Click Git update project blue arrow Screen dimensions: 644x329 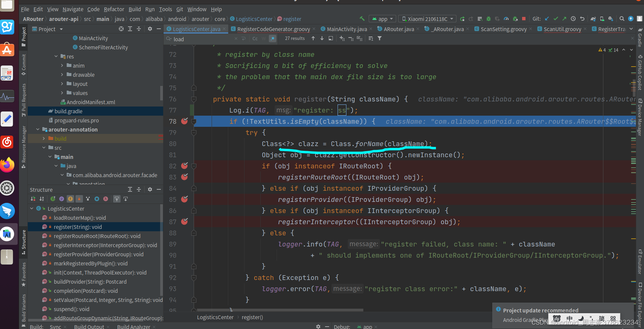tap(547, 19)
